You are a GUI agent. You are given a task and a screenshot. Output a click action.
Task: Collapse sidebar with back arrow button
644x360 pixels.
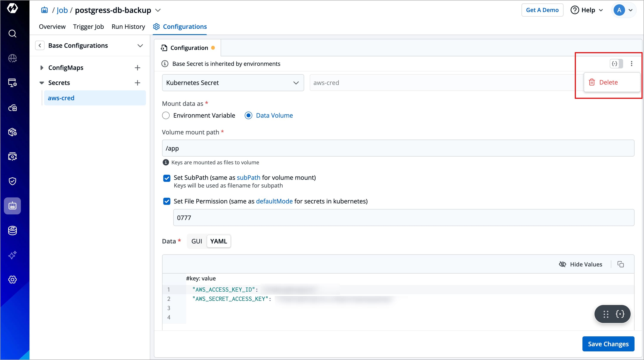pos(40,45)
